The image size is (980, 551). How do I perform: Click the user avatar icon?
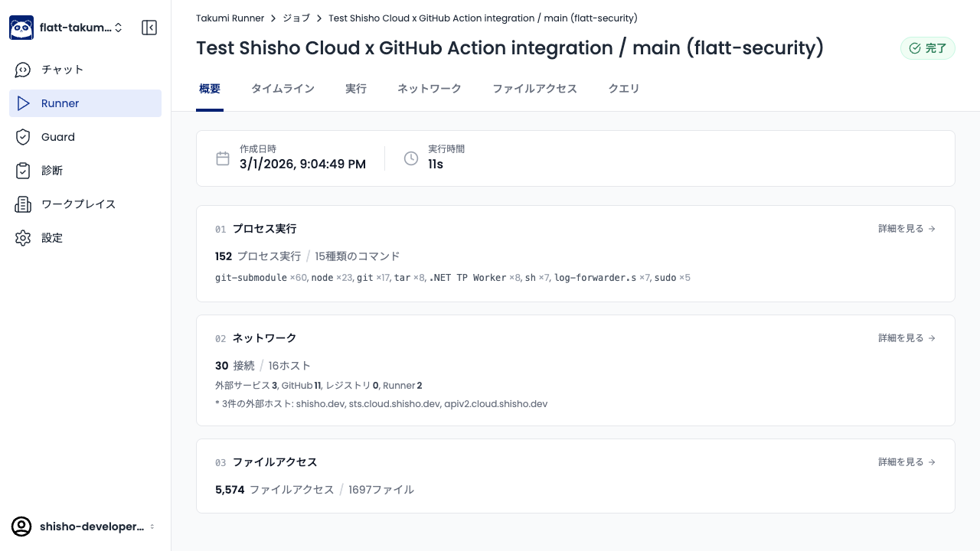(21, 527)
